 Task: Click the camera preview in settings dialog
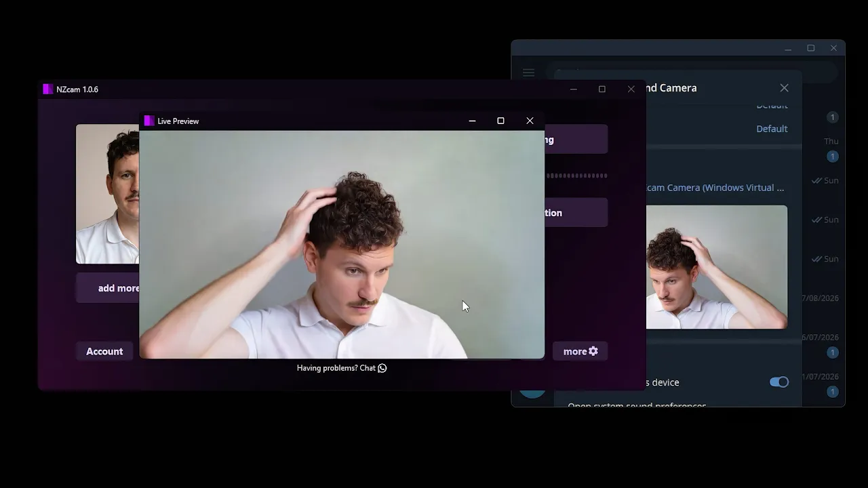pyautogui.click(x=717, y=267)
